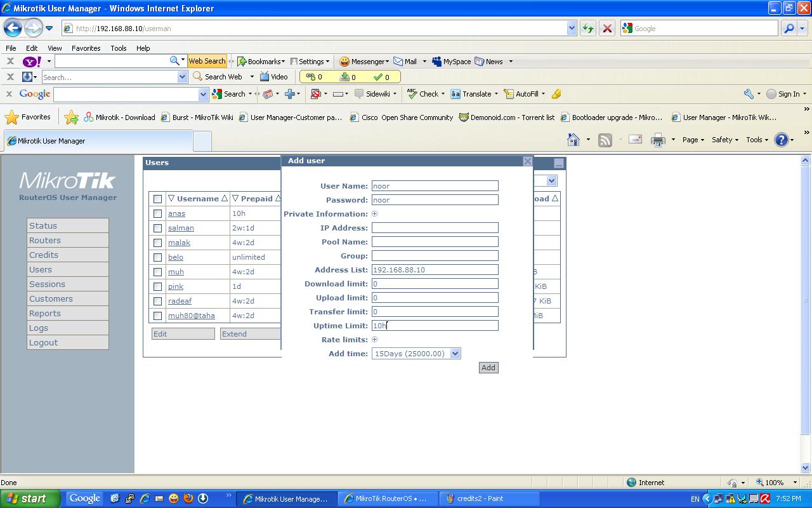812x508 pixels.
Task: Open Yahoo Mail toolbar button
Action: click(x=406, y=62)
